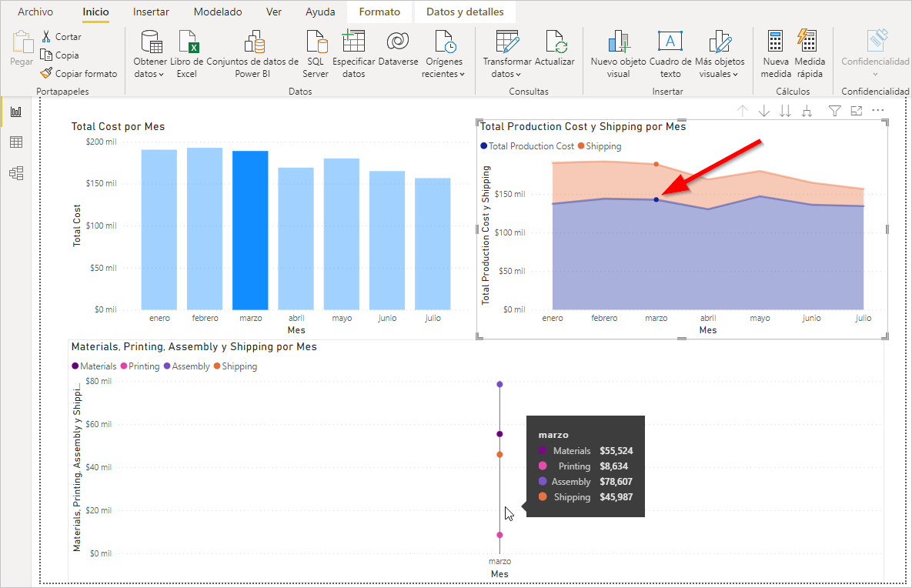
Task: Select the mayo bar
Action: (x=342, y=234)
